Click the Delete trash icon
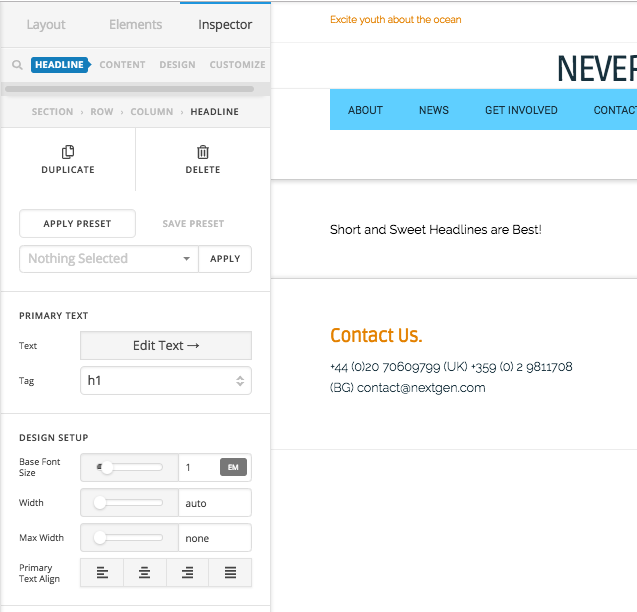637x612 pixels. point(203,152)
